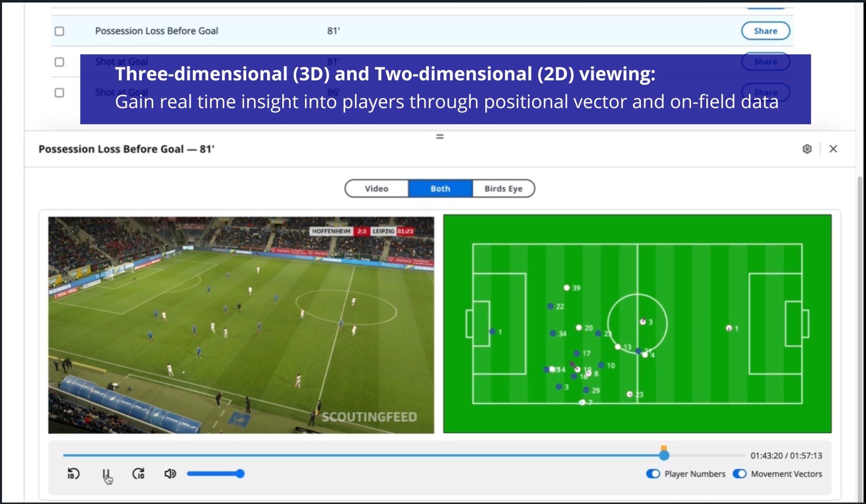Switch to the Birds Eye view tab
This screenshot has height=504, width=866.
pos(503,189)
